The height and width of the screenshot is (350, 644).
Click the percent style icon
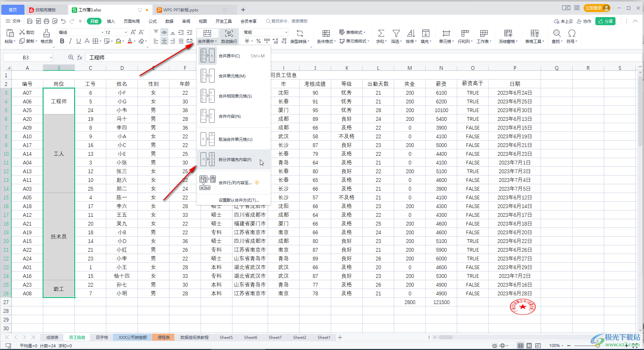(x=258, y=41)
